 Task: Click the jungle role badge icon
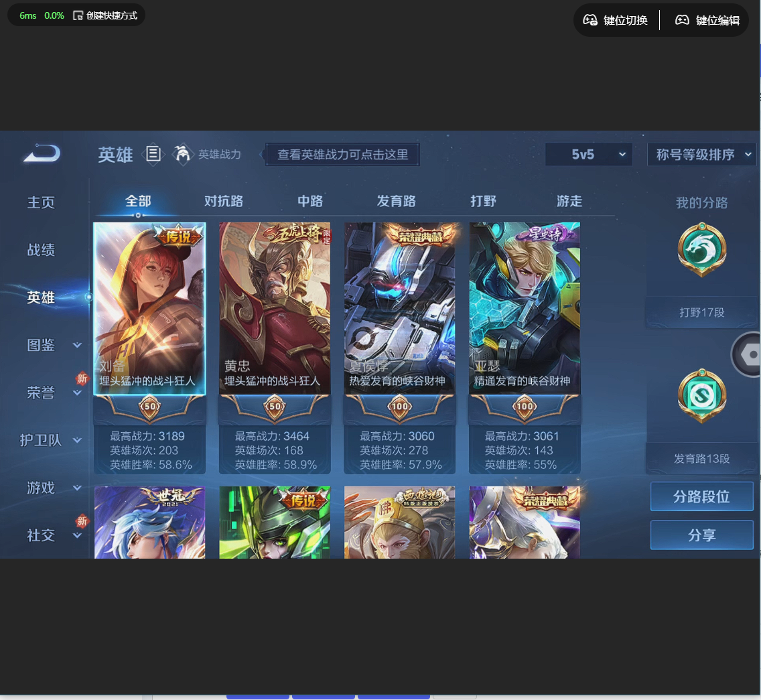(x=701, y=250)
